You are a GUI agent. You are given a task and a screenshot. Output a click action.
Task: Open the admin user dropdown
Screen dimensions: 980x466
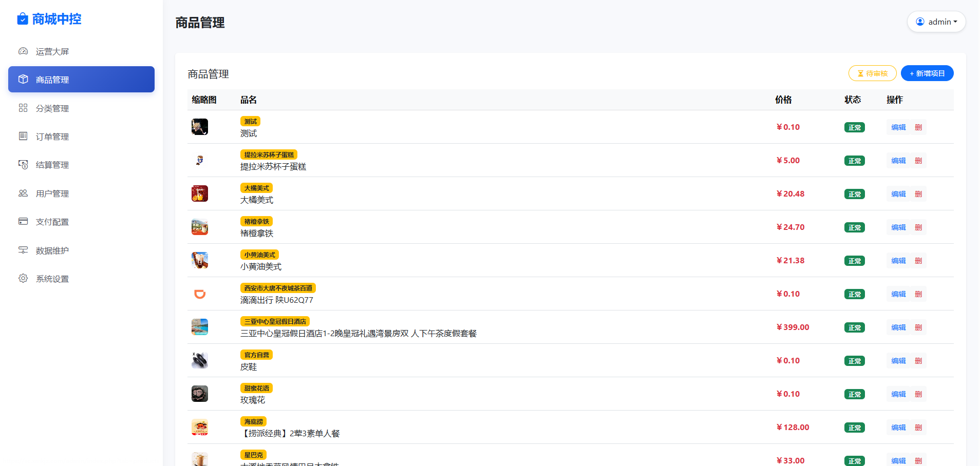[936, 22]
